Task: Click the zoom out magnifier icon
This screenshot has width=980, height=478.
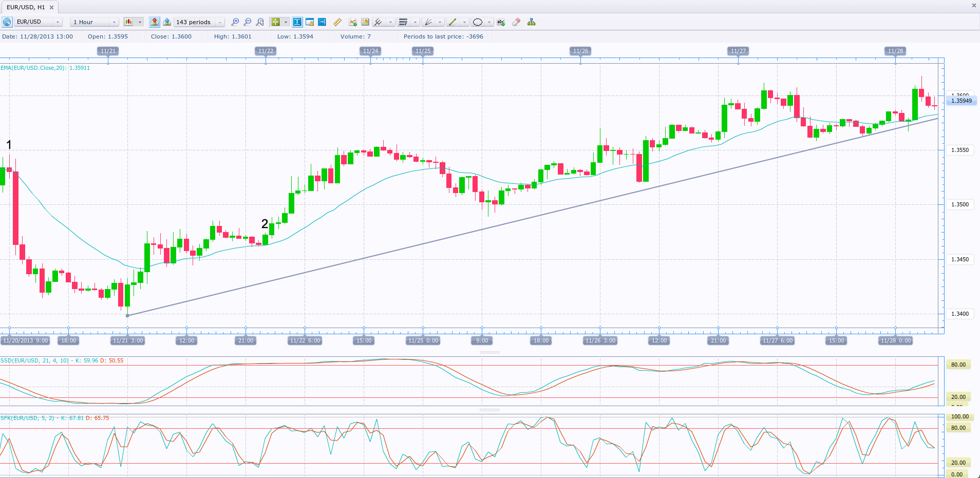Action: [248, 22]
